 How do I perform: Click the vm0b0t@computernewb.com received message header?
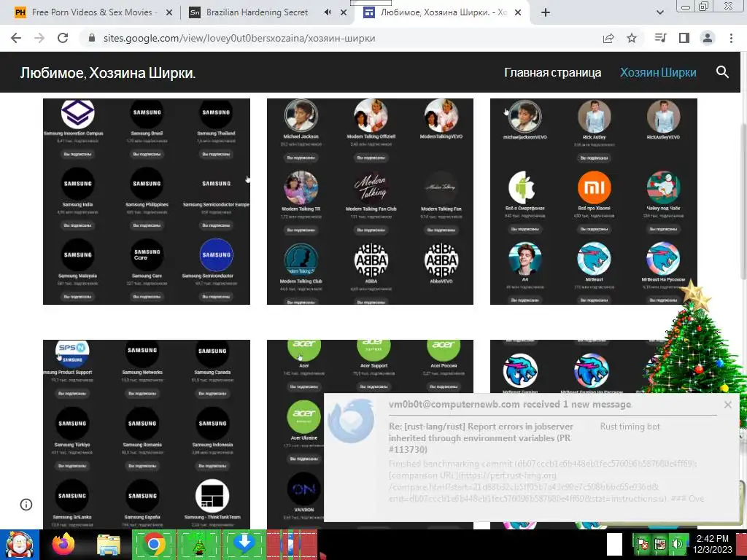pyautogui.click(x=510, y=404)
